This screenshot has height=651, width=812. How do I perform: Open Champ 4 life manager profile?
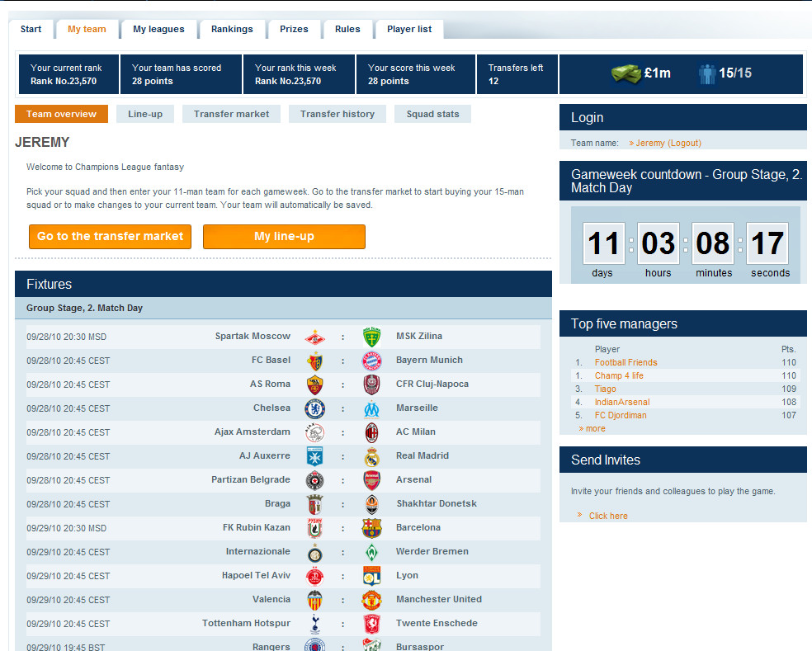tap(619, 375)
